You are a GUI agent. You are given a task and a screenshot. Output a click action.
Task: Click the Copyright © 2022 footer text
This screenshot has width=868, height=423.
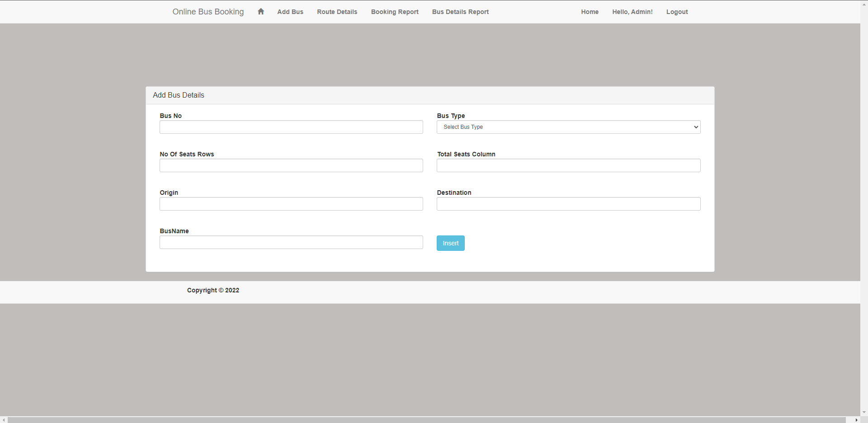point(213,290)
